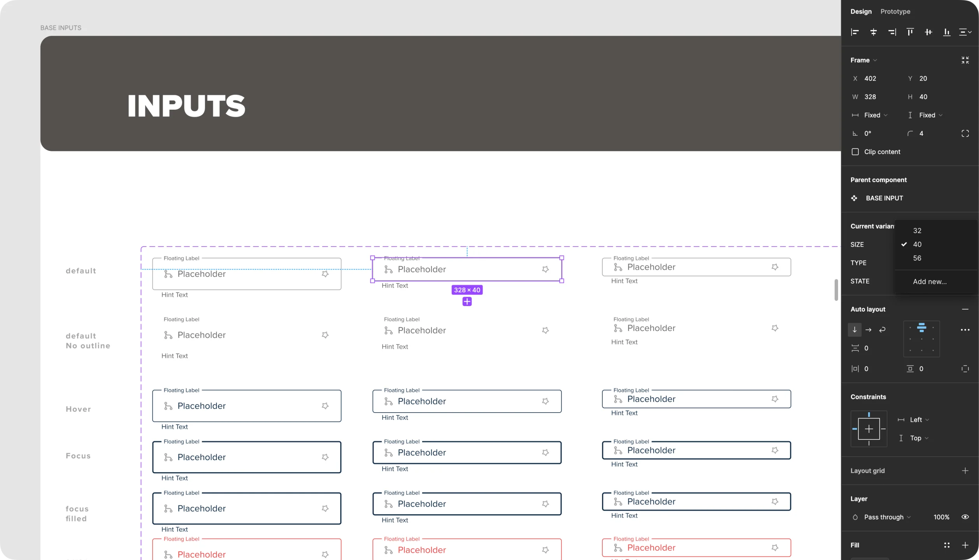Image resolution: width=979 pixels, height=560 pixels.
Task: Click the resize to fit icon
Action: point(965,60)
